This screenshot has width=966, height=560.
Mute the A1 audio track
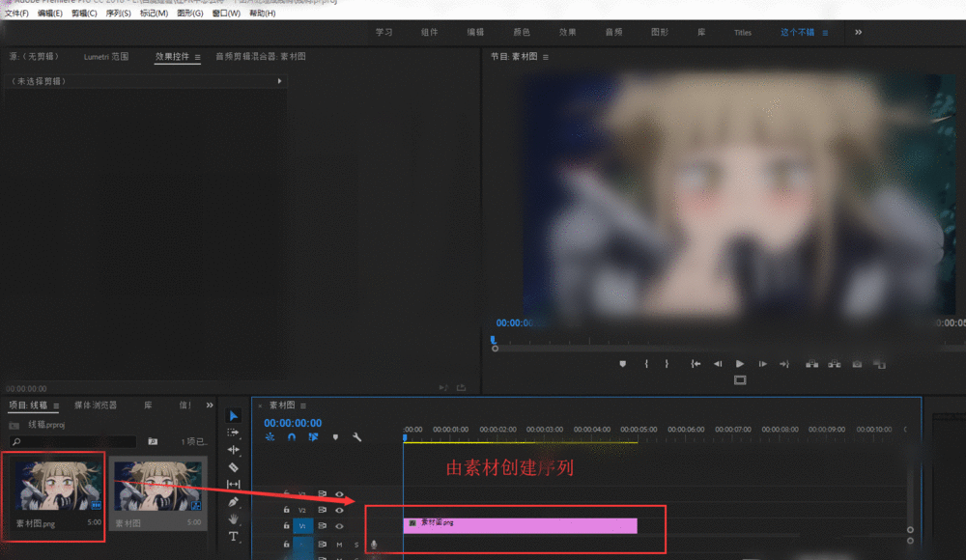click(x=338, y=544)
